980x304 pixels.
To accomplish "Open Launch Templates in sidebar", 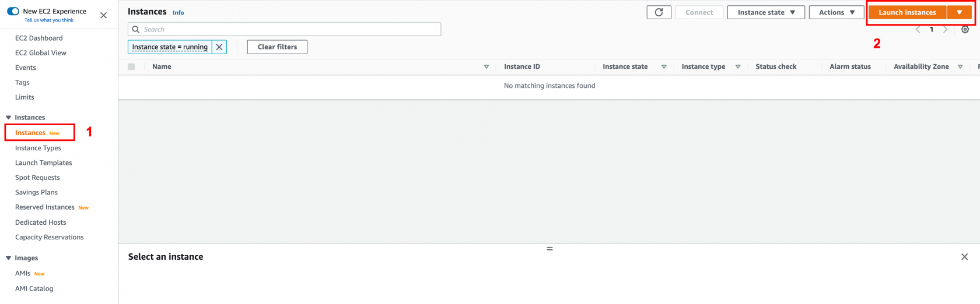I will 44,163.
